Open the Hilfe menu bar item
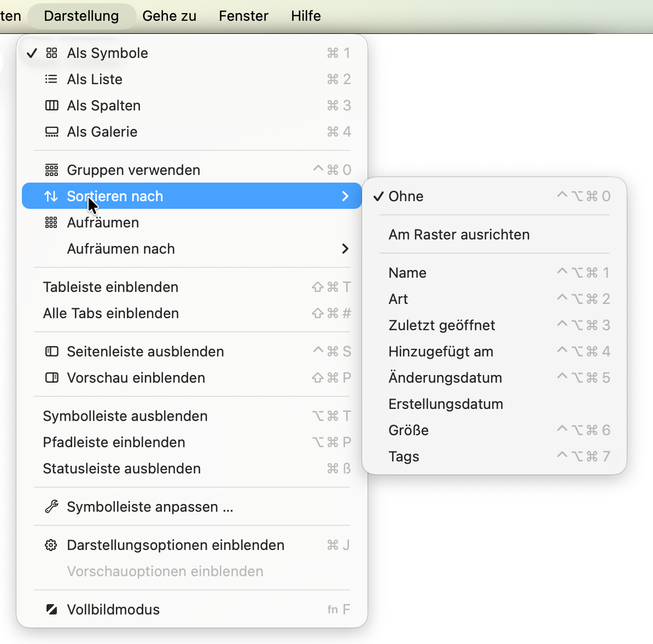Image resolution: width=653 pixels, height=644 pixels. click(306, 16)
